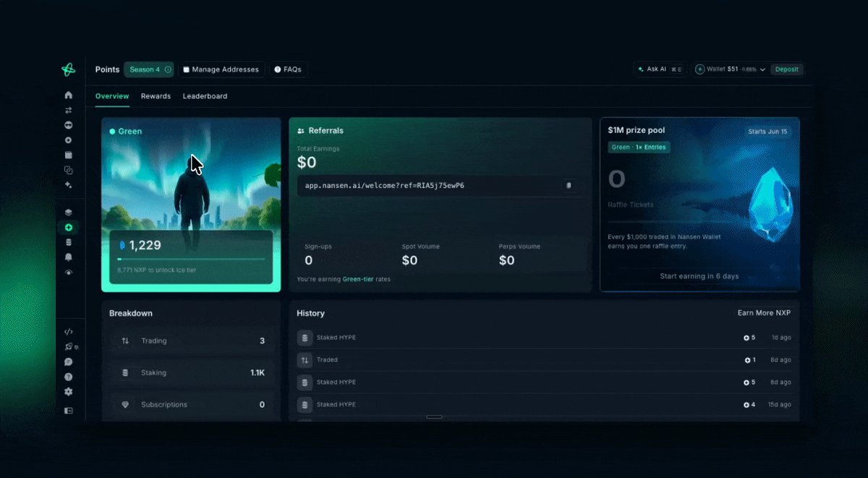Expand the Wallet $51 dropdown chevron
868x478 pixels.
[762, 69]
